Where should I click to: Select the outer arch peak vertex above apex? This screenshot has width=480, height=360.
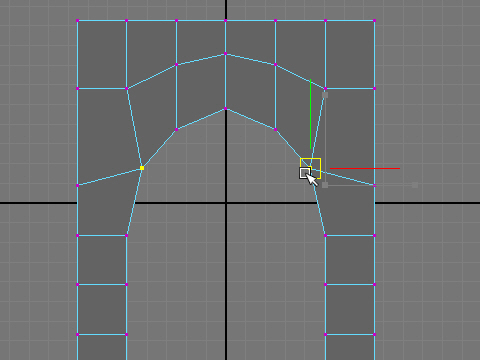pyautogui.click(x=226, y=54)
